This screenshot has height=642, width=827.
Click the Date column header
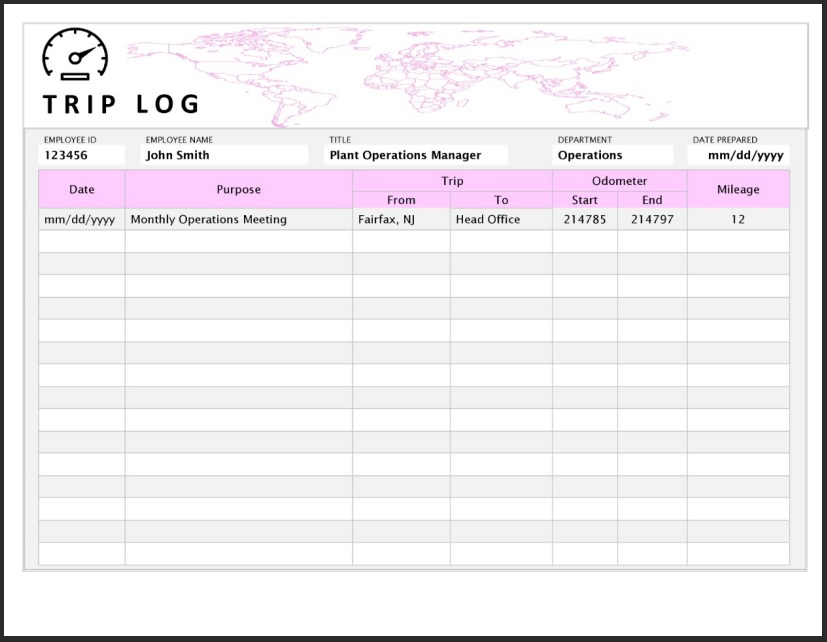click(x=80, y=189)
